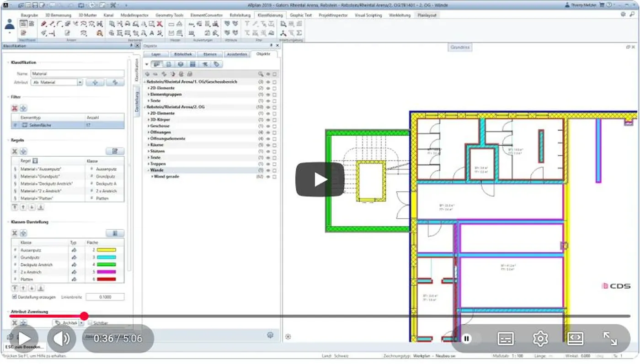Expand the Elementgruppen tree node

(149, 95)
